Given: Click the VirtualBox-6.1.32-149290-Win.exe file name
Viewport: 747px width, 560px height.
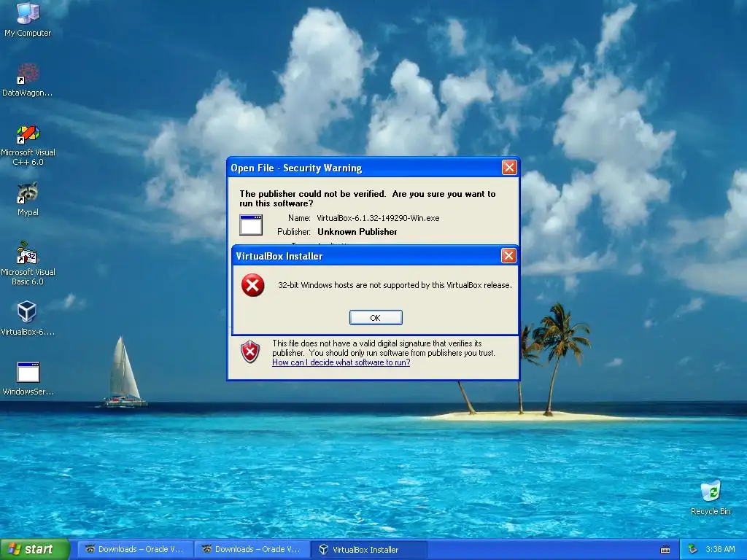Looking at the screenshot, I should pyautogui.click(x=378, y=218).
